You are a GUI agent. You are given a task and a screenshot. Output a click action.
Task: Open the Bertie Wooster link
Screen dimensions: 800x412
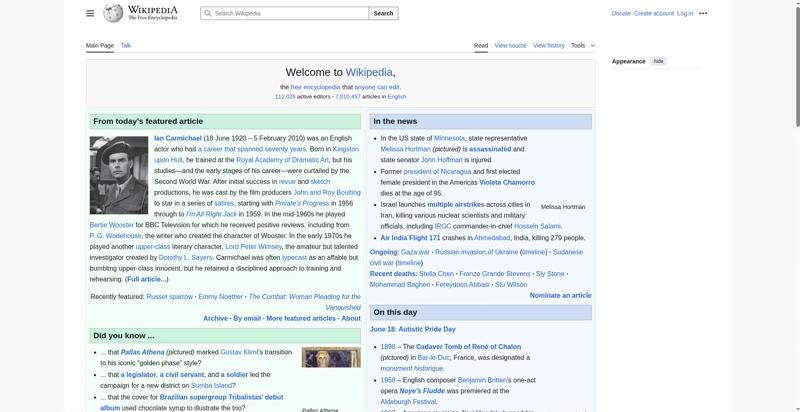[x=111, y=225]
